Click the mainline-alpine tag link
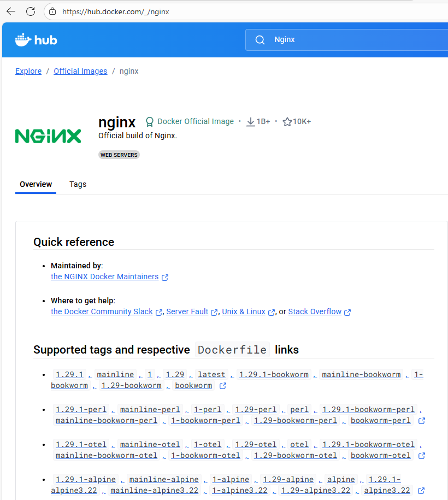The width and height of the screenshot is (448, 500). (x=164, y=479)
